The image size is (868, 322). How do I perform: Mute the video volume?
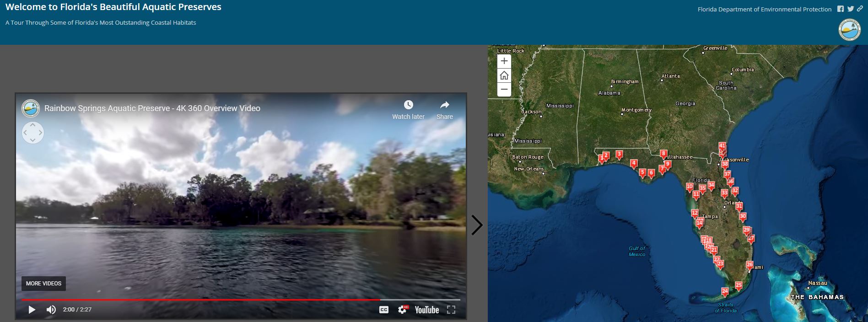click(51, 310)
